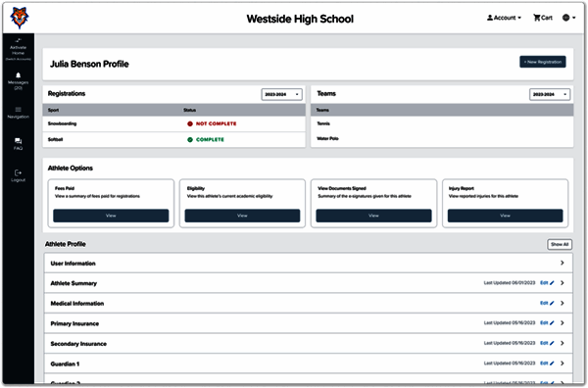This screenshot has height=388, width=588.
Task: Select the Tennis team row
Action: (442, 123)
